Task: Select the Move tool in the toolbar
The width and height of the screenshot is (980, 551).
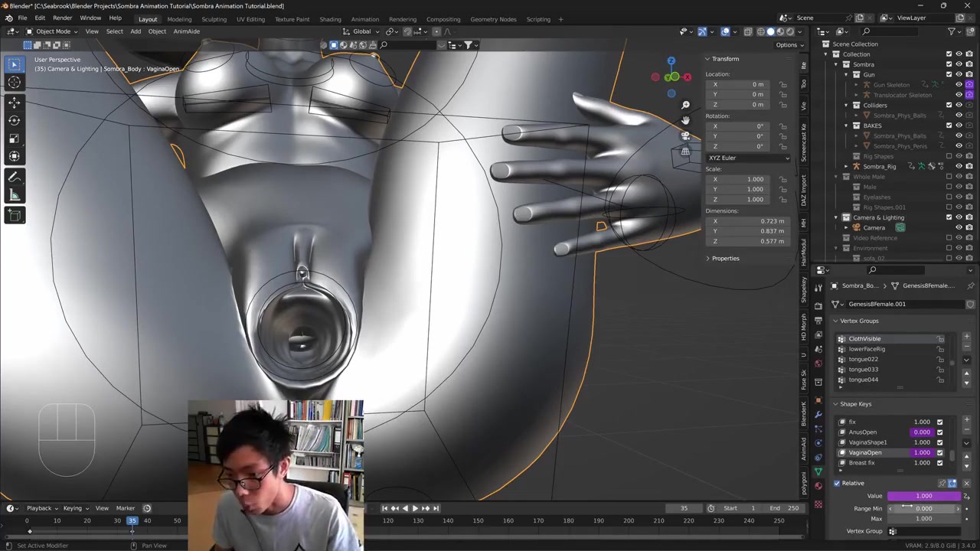Action: click(x=14, y=102)
